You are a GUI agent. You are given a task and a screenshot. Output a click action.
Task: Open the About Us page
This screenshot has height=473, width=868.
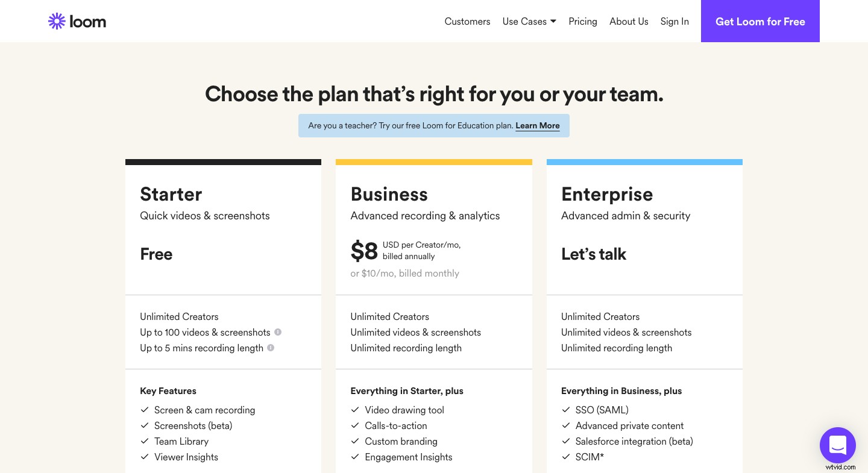(x=629, y=21)
